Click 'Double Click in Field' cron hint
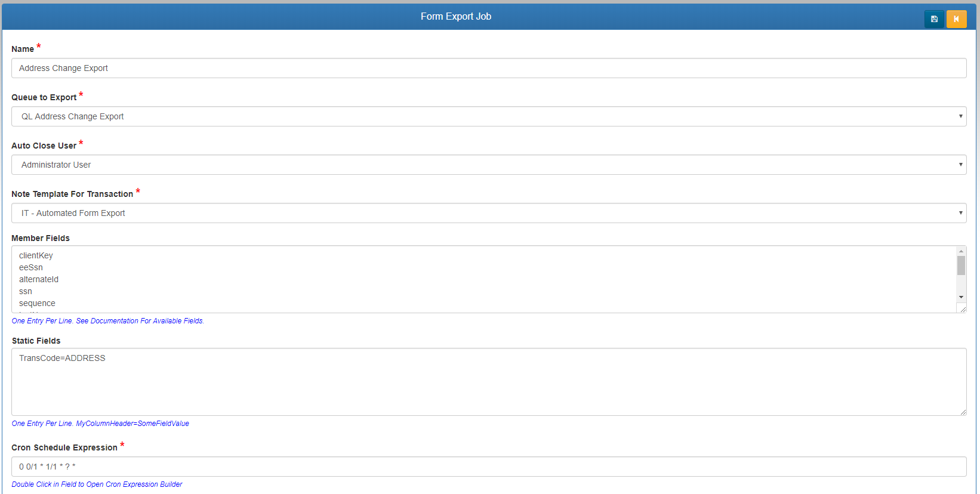This screenshot has width=980, height=494. pyautogui.click(x=97, y=484)
